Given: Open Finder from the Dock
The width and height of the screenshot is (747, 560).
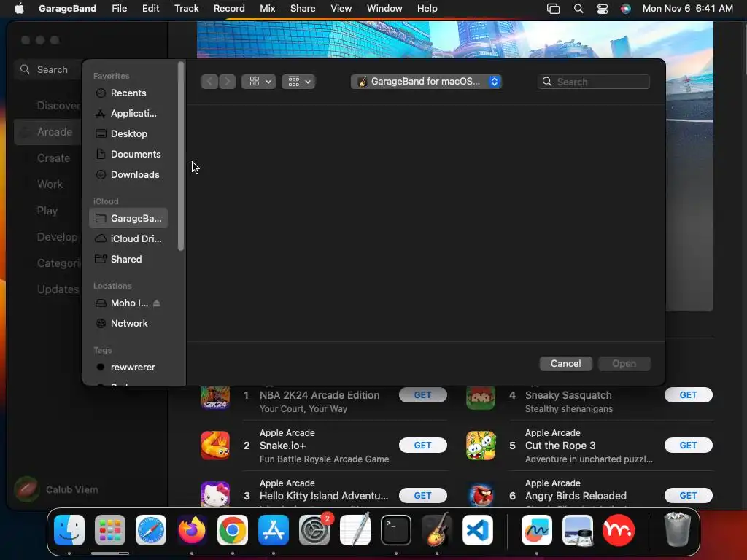Looking at the screenshot, I should click(69, 530).
